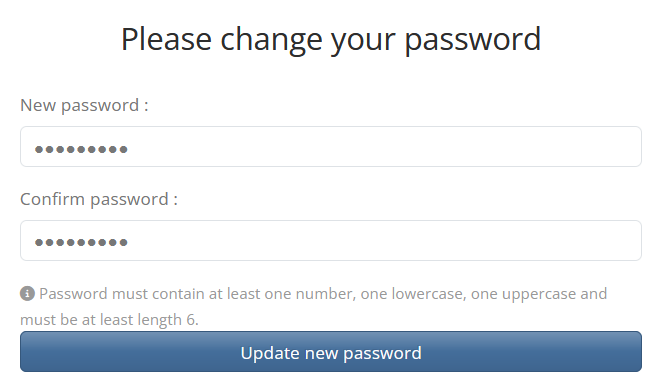
Task: Focus the Confirm password input field
Action: tap(331, 241)
